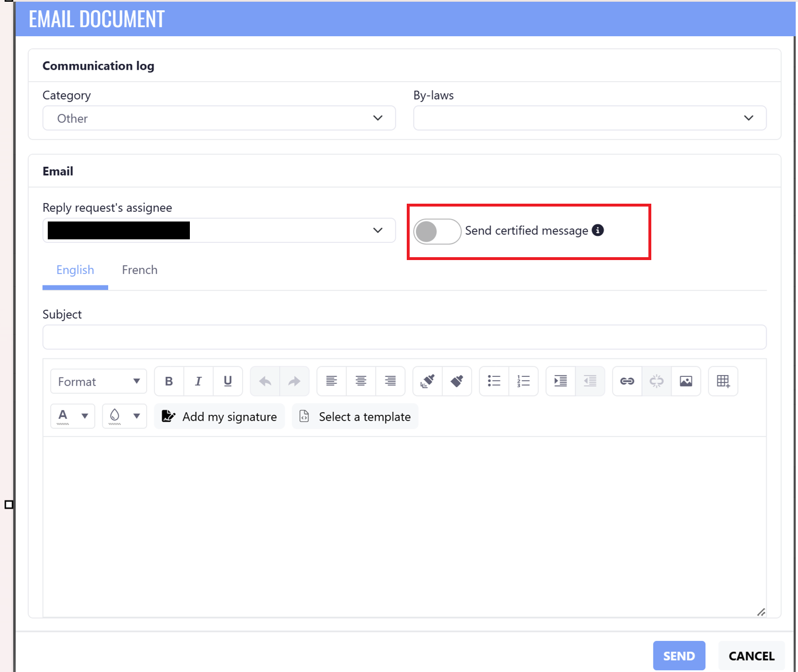Enable Send certified message switch
Image resolution: width=798 pixels, height=672 pixels.
coord(437,231)
